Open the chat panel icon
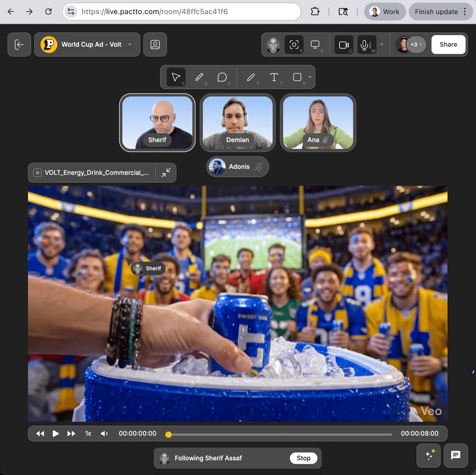 (456, 455)
